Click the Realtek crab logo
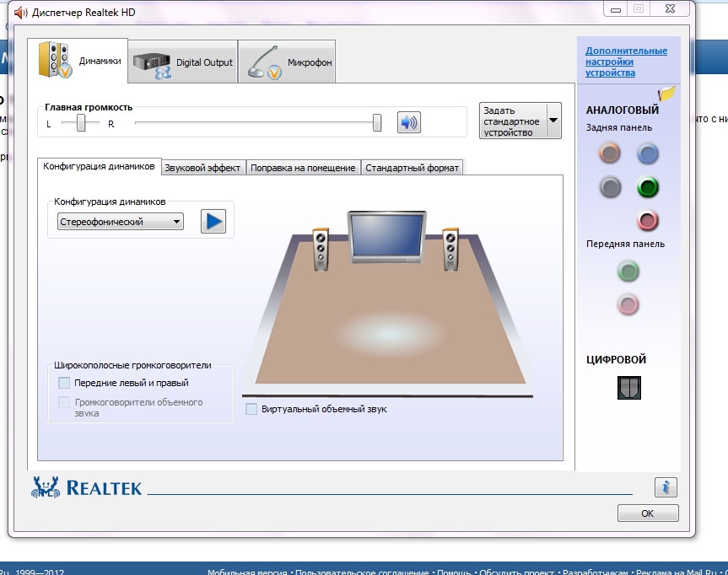 click(46, 487)
